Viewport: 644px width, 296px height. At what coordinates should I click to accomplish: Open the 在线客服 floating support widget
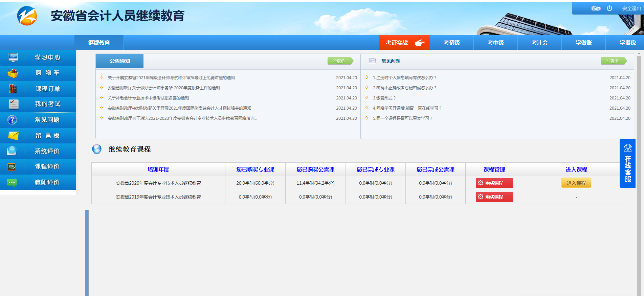point(627,163)
